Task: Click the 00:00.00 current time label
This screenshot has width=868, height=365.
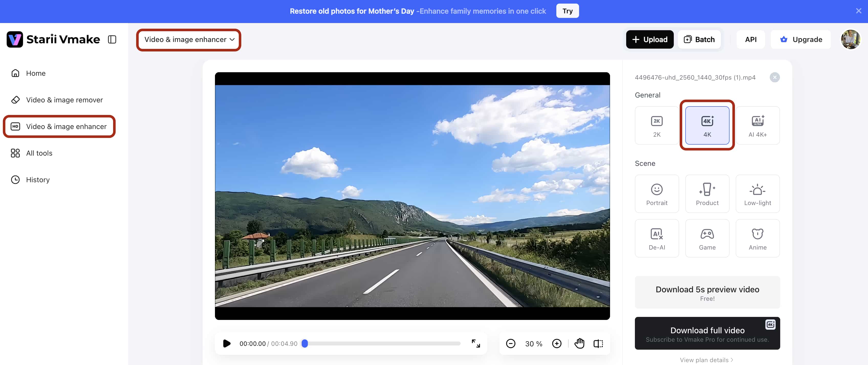Action: (x=252, y=344)
